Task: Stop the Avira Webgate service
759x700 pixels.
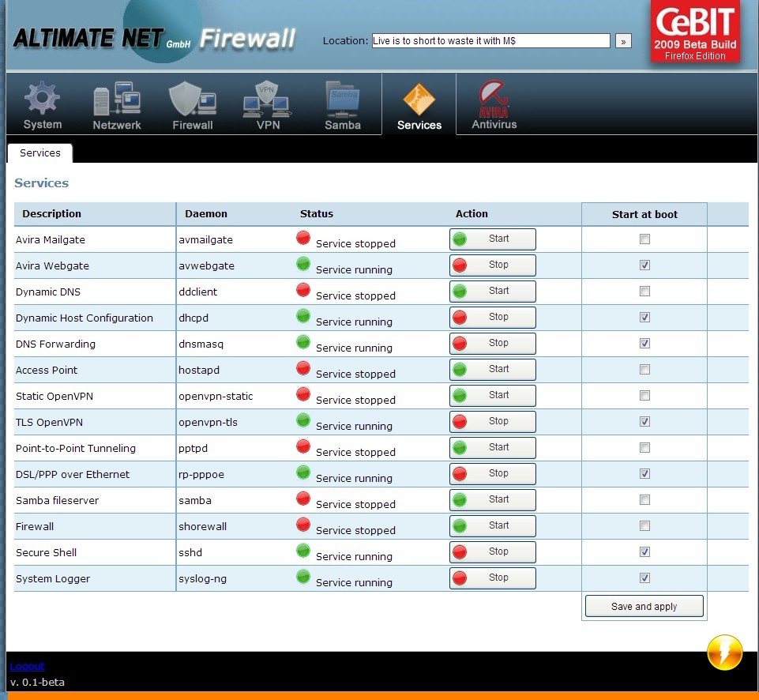Action: (x=492, y=265)
